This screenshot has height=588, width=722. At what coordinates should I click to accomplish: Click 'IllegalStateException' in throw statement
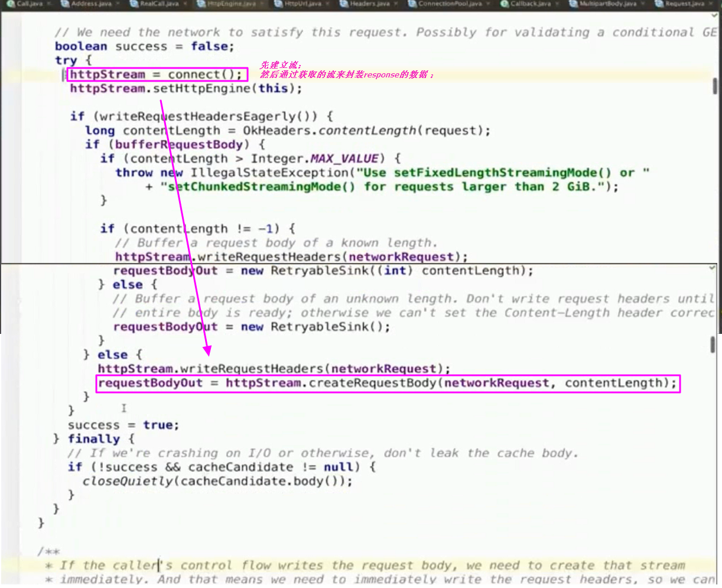point(269,173)
